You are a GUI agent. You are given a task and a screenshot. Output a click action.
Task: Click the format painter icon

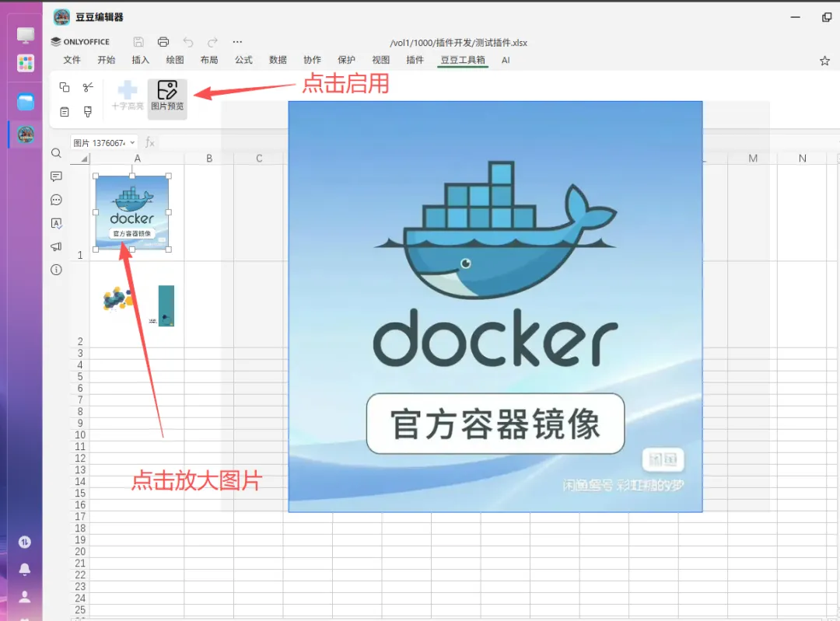click(x=88, y=111)
